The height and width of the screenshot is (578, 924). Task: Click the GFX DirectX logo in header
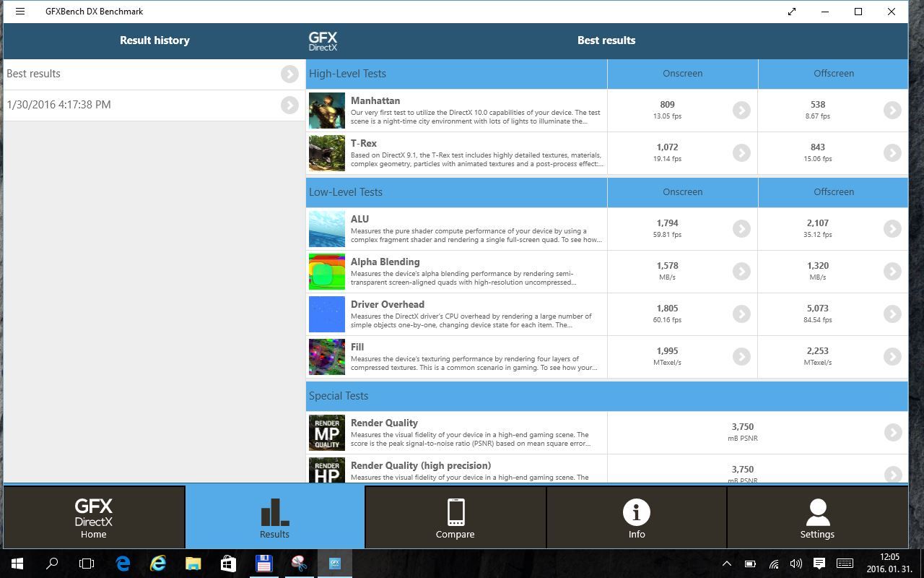click(323, 41)
